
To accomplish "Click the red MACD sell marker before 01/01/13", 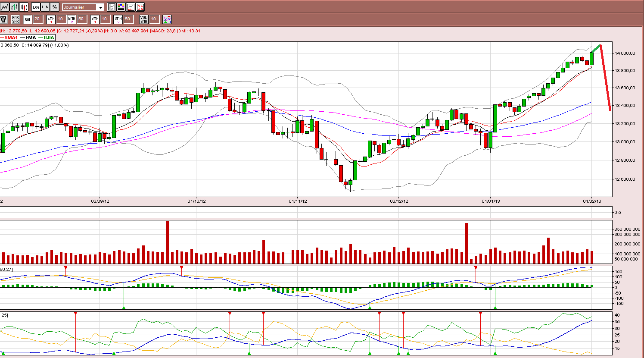I will coord(476,268).
